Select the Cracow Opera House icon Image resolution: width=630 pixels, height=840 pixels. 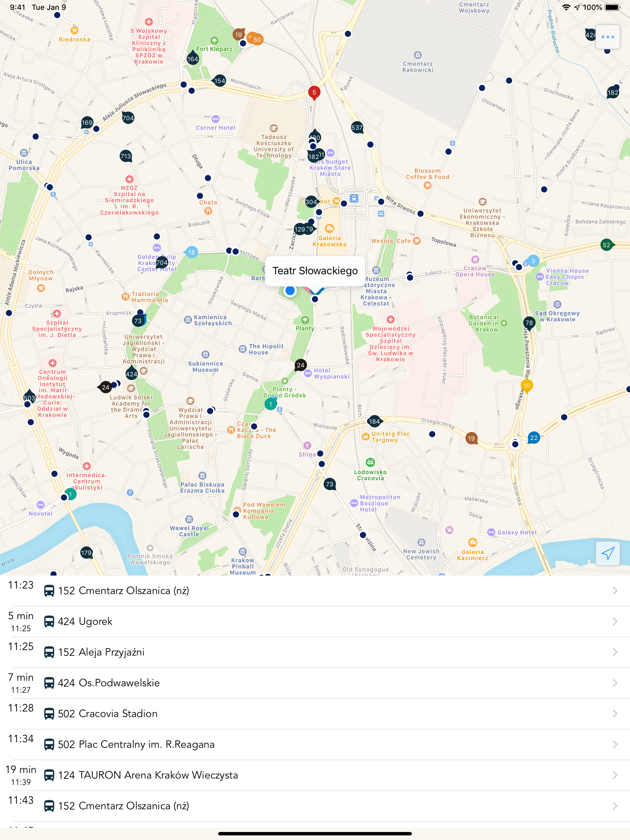(475, 260)
